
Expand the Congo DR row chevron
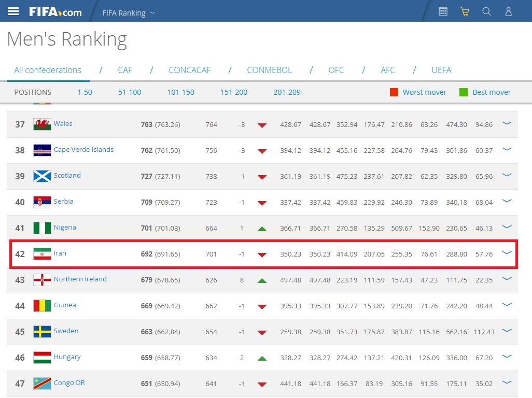pos(507,382)
